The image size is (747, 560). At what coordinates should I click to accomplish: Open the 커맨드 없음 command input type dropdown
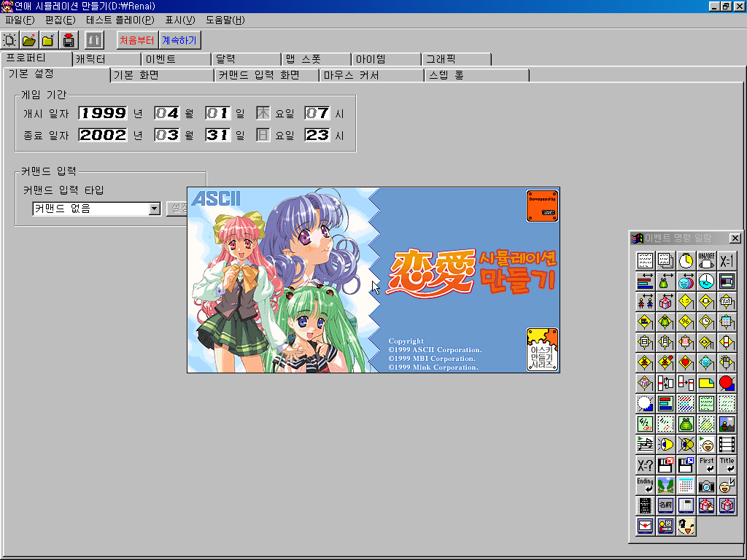point(155,209)
